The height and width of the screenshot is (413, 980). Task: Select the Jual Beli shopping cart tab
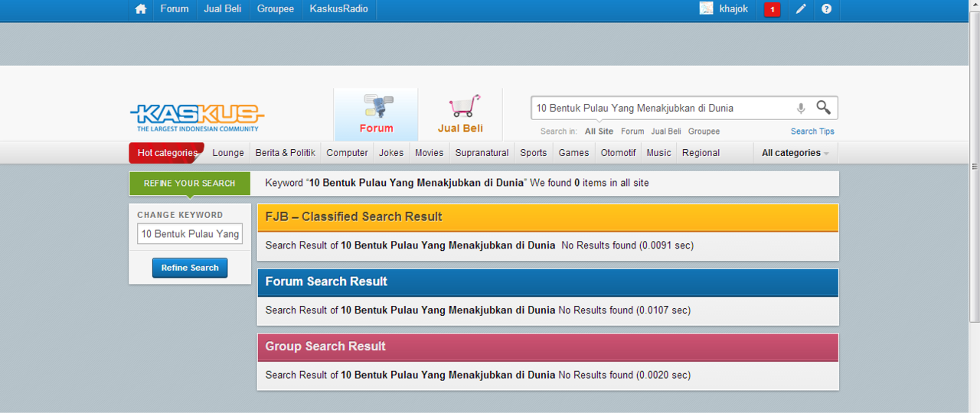pos(460,114)
